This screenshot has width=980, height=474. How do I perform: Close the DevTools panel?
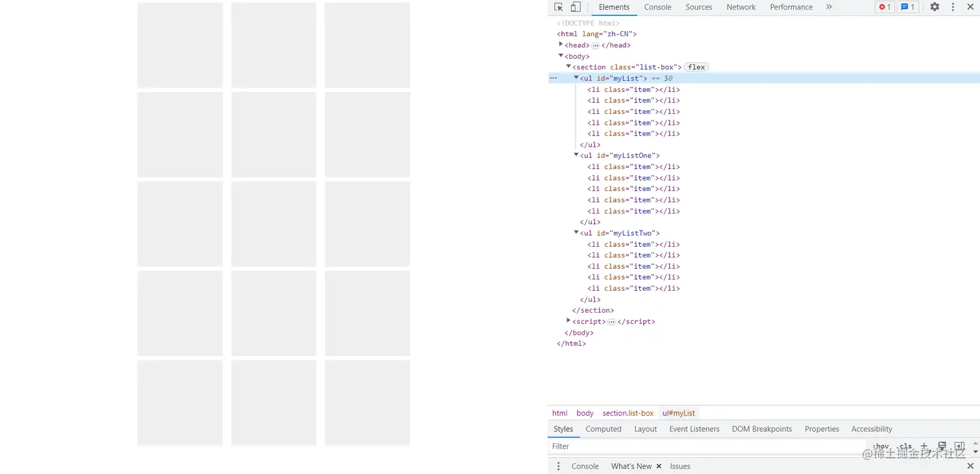(970, 7)
